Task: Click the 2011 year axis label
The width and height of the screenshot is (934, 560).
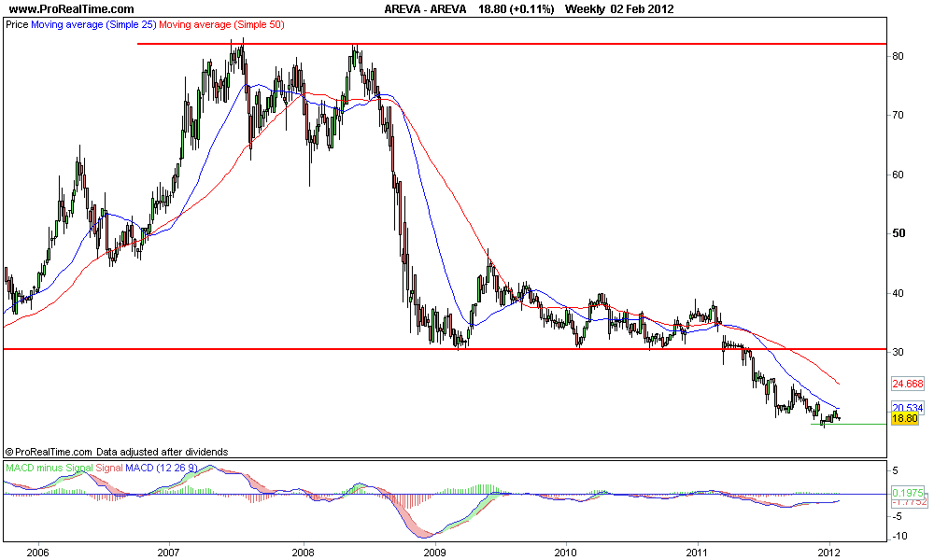Action: point(698,552)
